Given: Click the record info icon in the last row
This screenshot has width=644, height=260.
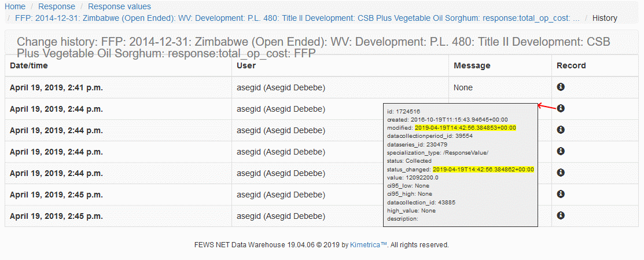Looking at the screenshot, I should [x=560, y=215].
